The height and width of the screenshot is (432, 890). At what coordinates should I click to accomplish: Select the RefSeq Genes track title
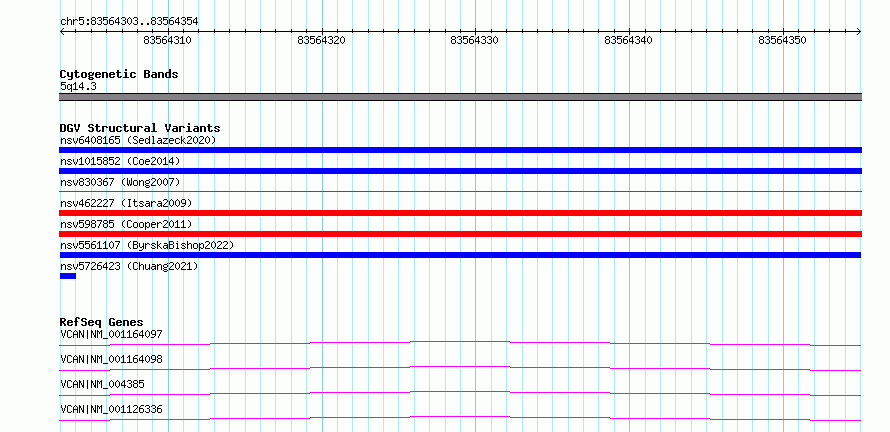coord(102,322)
